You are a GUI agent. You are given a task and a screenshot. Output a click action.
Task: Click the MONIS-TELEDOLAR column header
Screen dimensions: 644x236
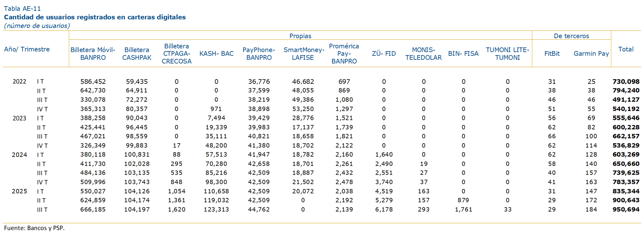click(x=423, y=54)
